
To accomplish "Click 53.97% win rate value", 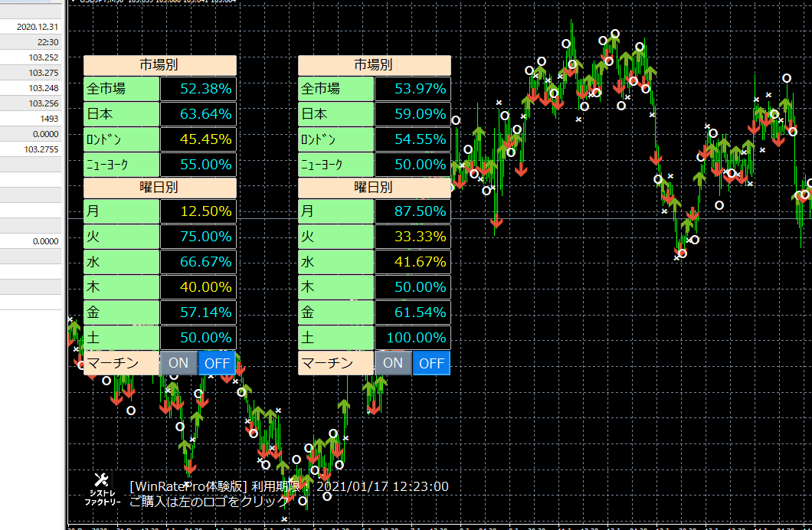I will tap(413, 89).
